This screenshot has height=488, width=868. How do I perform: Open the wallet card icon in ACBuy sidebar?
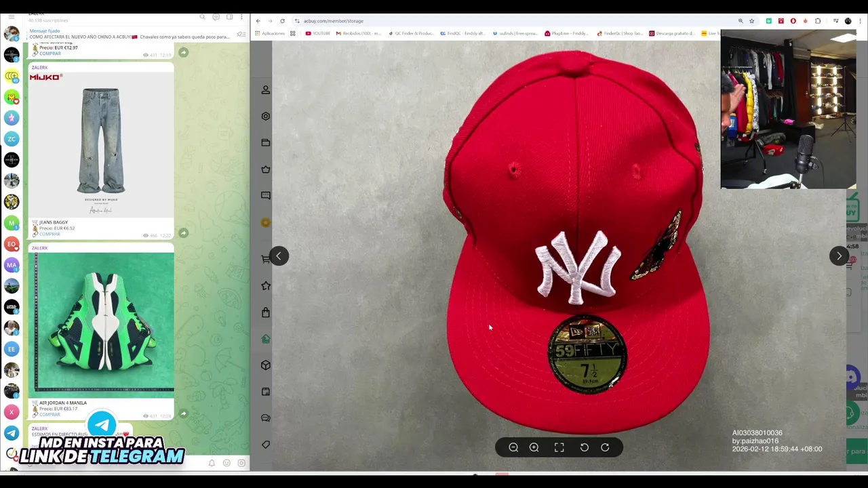[266, 142]
